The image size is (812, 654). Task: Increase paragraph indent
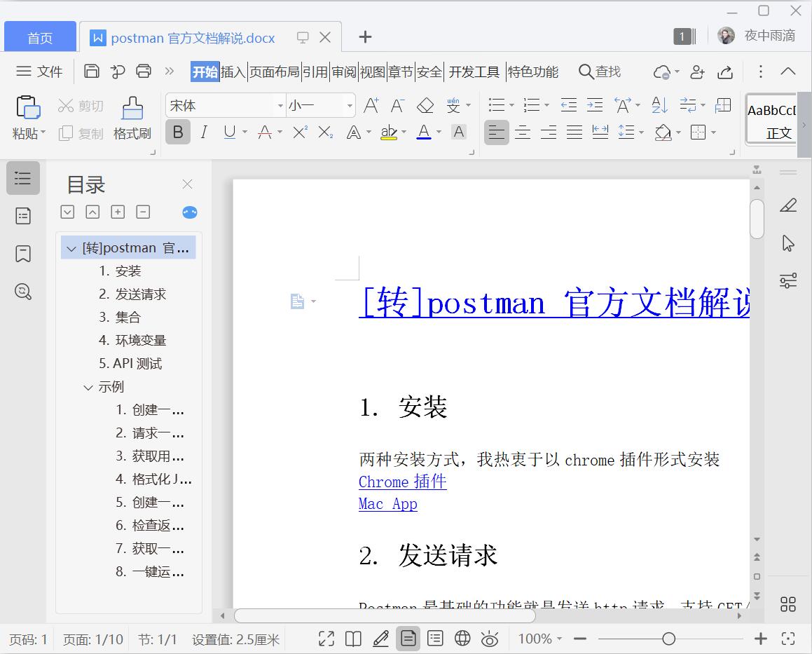595,105
